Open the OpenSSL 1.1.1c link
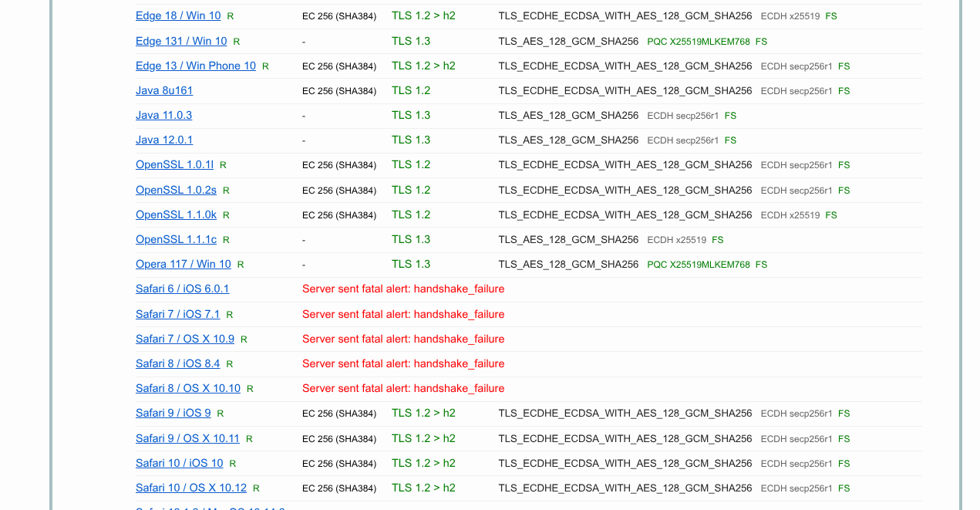 [176, 239]
